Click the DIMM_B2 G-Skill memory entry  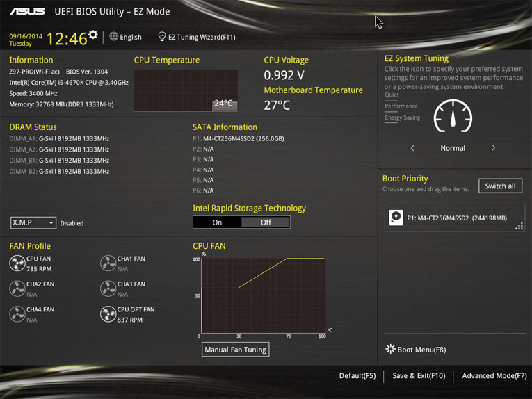(x=59, y=171)
